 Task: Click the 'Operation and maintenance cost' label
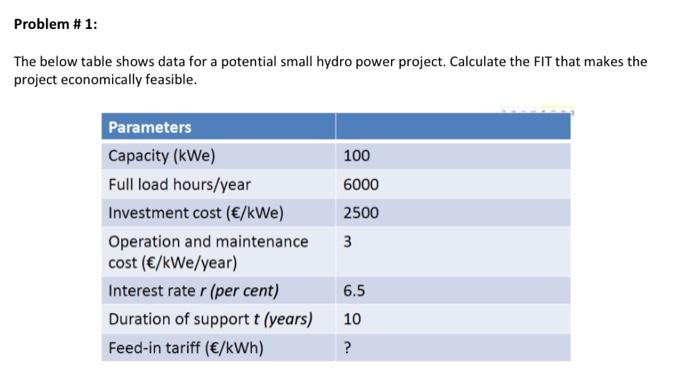[208, 252]
